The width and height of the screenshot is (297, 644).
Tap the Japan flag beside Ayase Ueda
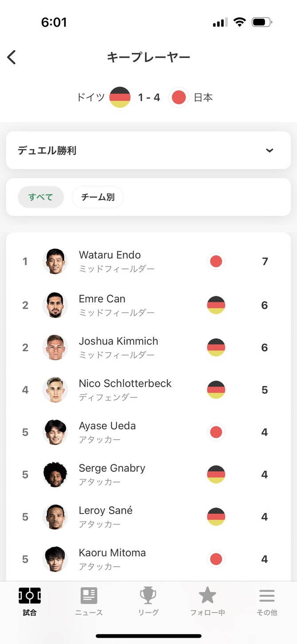216,432
